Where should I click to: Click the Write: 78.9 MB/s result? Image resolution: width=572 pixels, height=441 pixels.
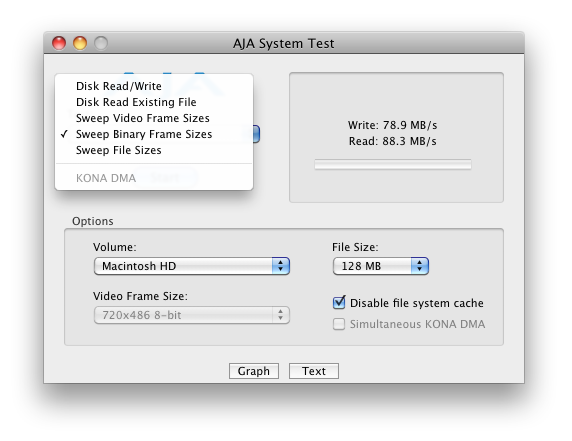(393, 125)
